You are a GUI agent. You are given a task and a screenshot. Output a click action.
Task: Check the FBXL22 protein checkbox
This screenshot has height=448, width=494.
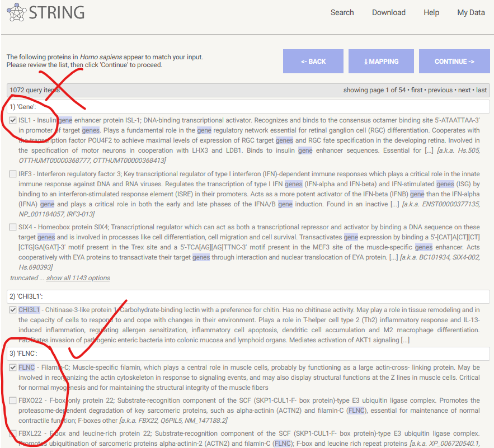13,433
